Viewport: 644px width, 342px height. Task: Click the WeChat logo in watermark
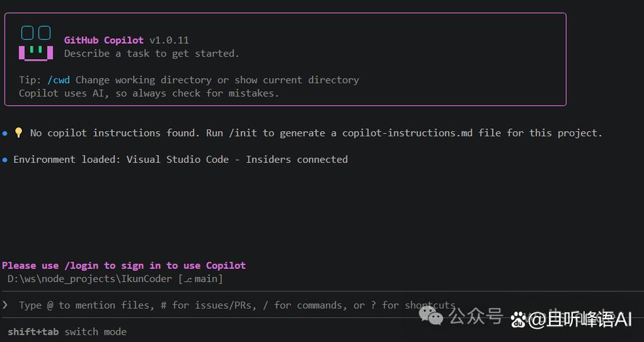pyautogui.click(x=431, y=315)
